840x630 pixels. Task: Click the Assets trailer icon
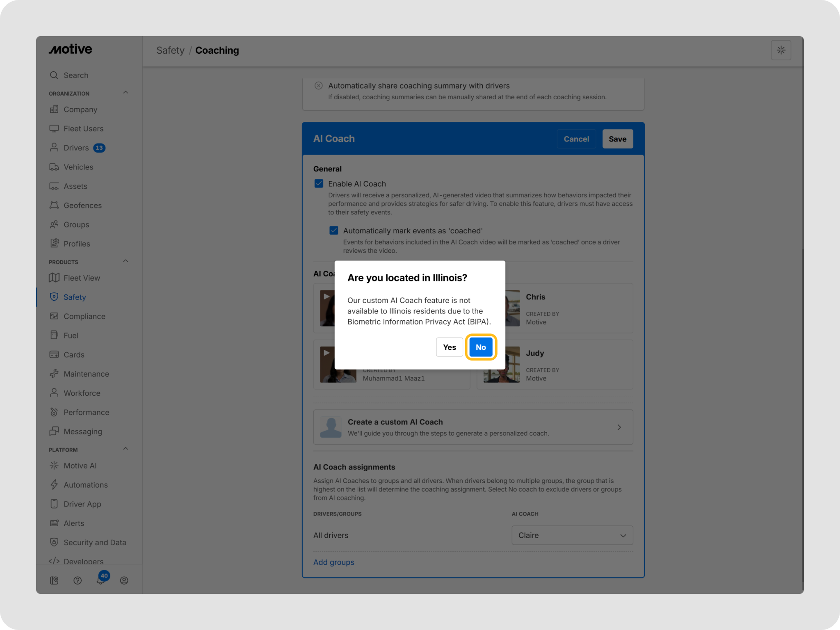54,186
